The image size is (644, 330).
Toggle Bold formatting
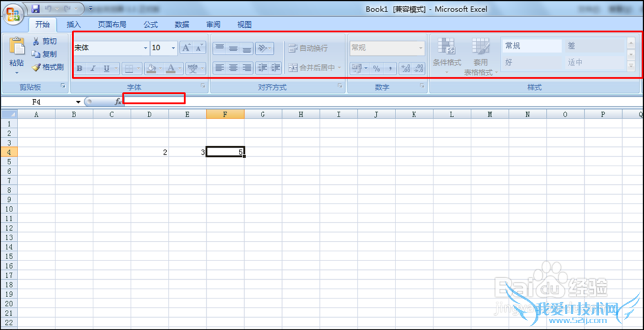(80, 68)
